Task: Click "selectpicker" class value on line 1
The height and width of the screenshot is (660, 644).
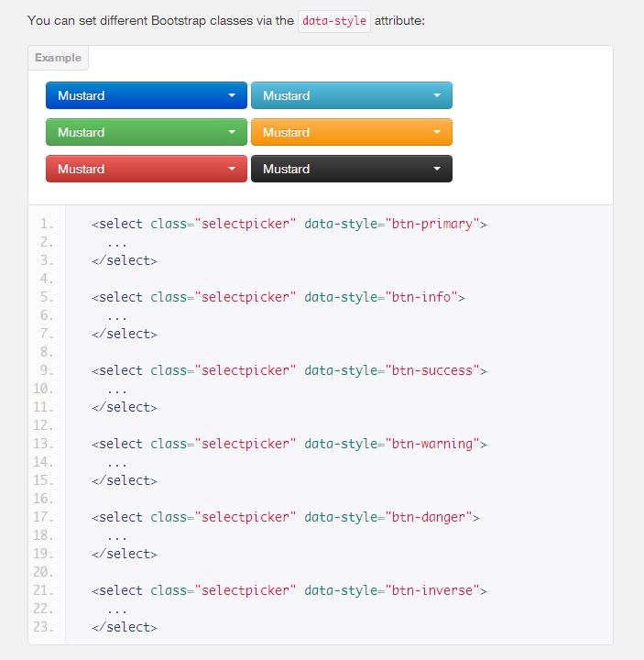Action: coord(246,224)
